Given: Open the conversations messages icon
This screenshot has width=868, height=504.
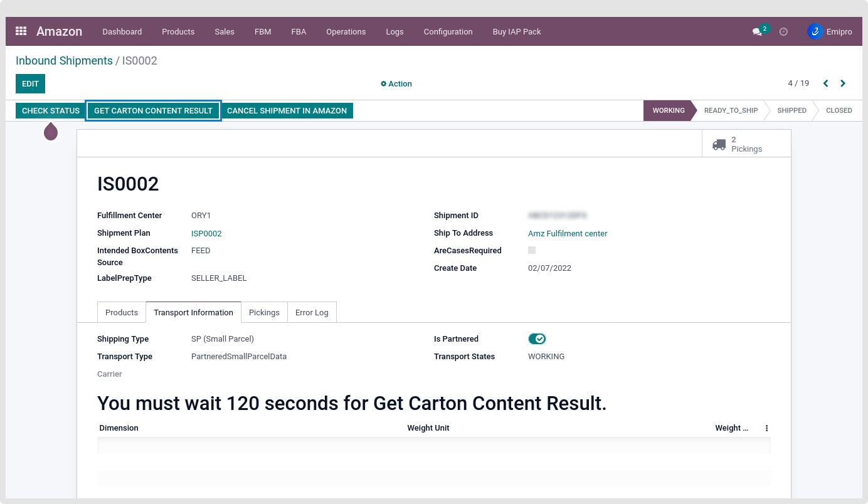Looking at the screenshot, I should [x=758, y=32].
